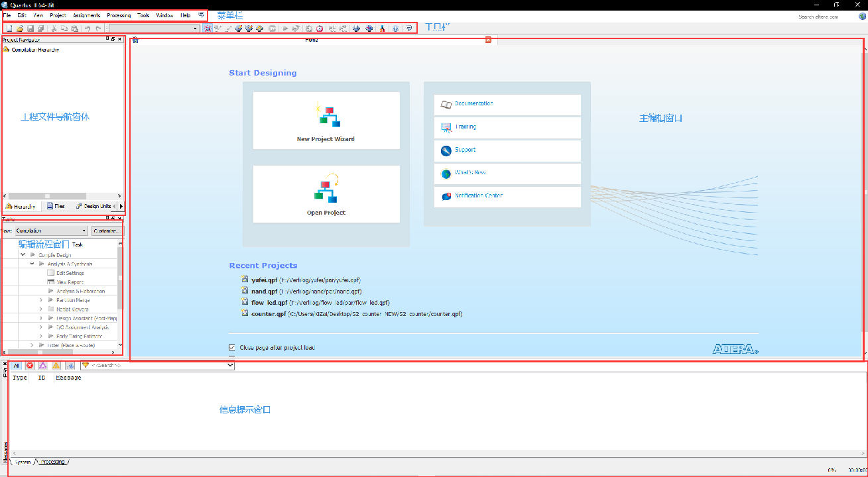Click the last icon in the toolbar
The height and width of the screenshot is (477, 868).
pos(409,28)
